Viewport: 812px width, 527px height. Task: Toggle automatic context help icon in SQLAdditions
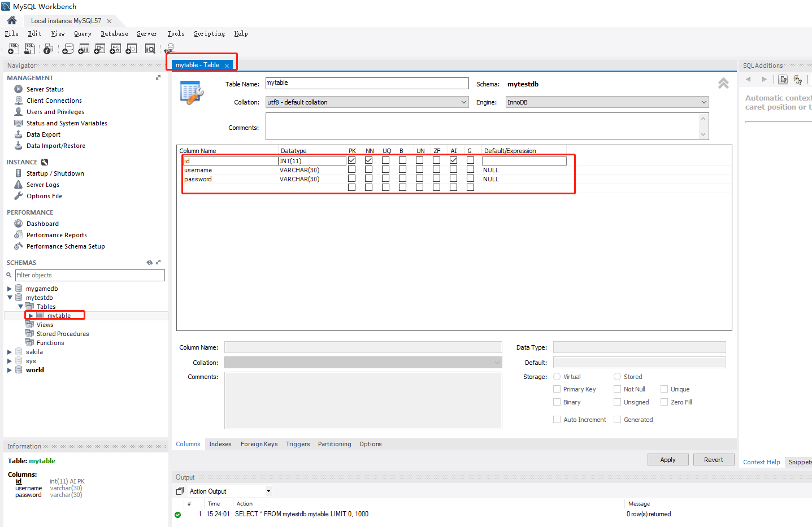(783, 80)
